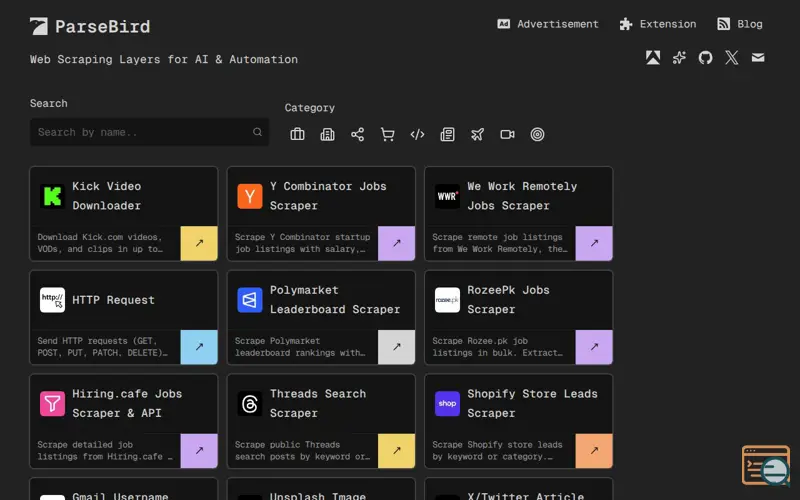Select the Threads Search Scraper title
Viewport: 800px width, 500px height.
point(318,403)
